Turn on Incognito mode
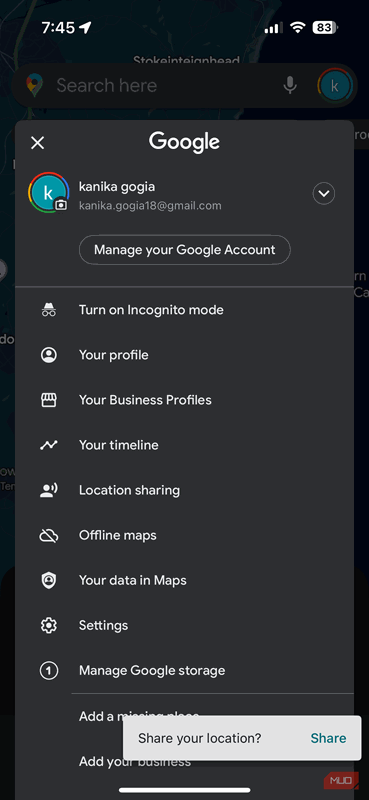 [151, 310]
